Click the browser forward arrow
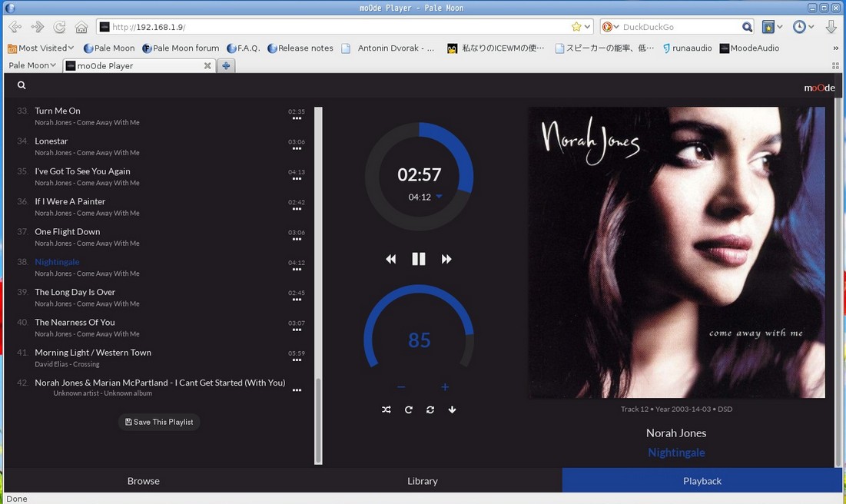The image size is (846, 504). (x=37, y=26)
